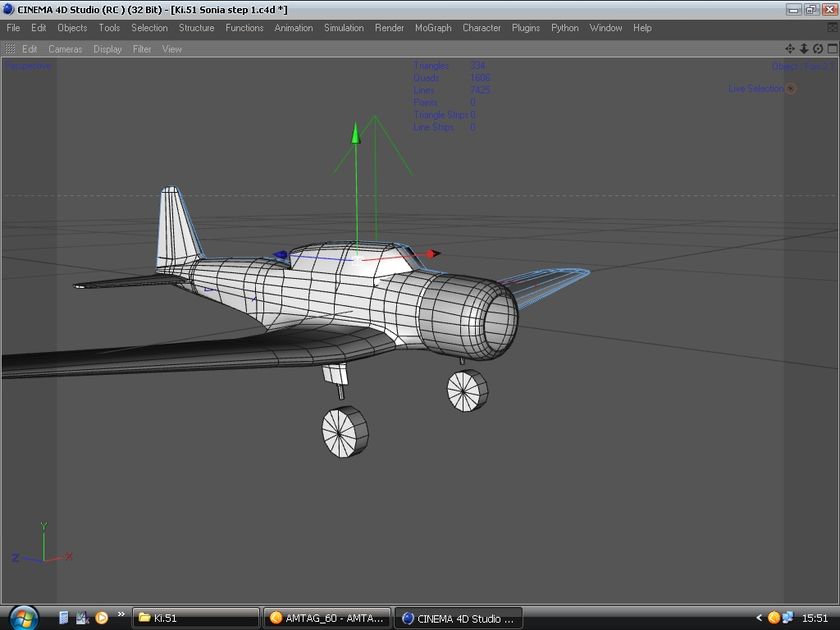Switch to AMTAG_60 taskbar window button

click(x=327, y=618)
